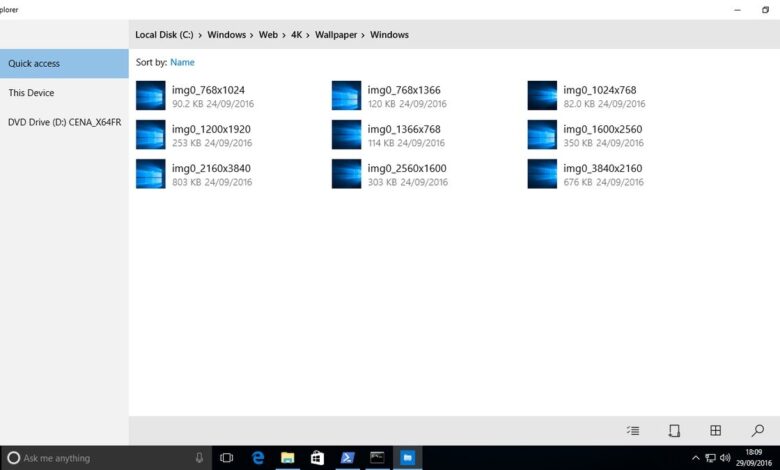780x470 pixels.
Task: Restore down the Explorer window
Action: [x=766, y=10]
